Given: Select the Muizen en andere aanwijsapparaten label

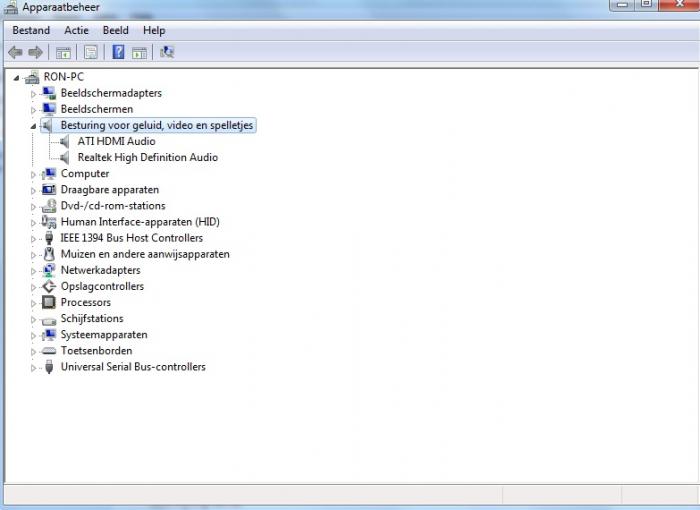Looking at the screenshot, I should (145, 254).
